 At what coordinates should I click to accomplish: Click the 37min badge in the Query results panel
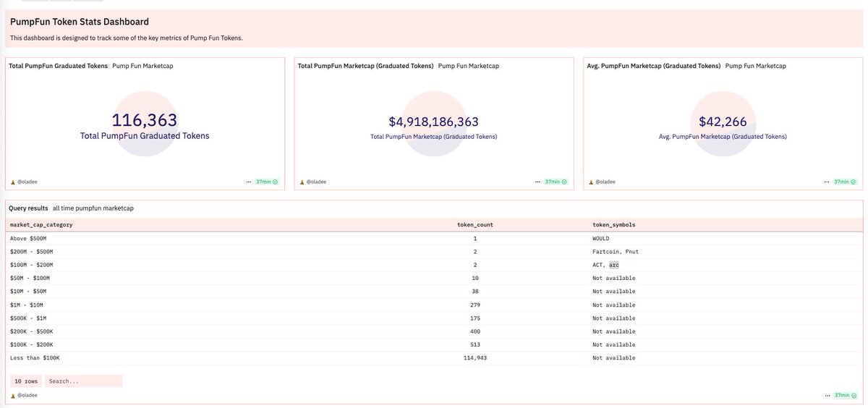click(845, 396)
